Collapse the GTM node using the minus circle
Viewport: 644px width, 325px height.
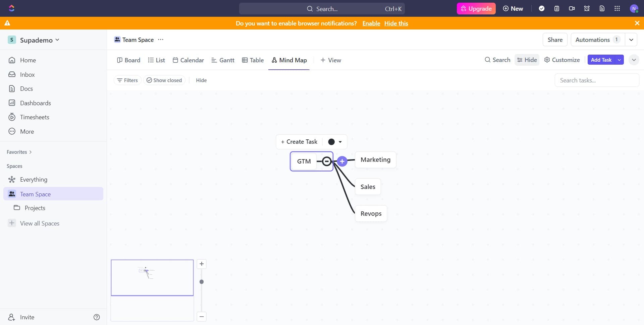326,161
